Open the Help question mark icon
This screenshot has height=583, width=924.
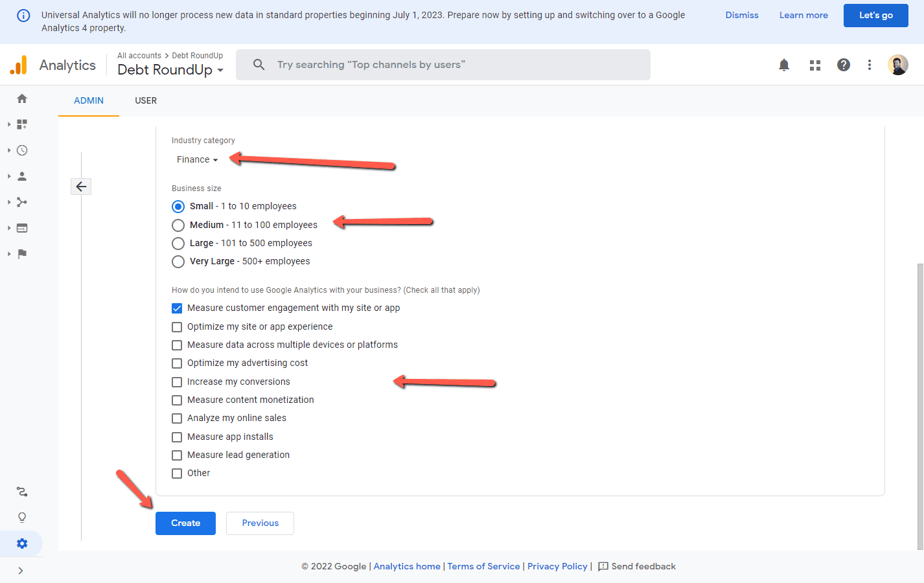coord(844,65)
